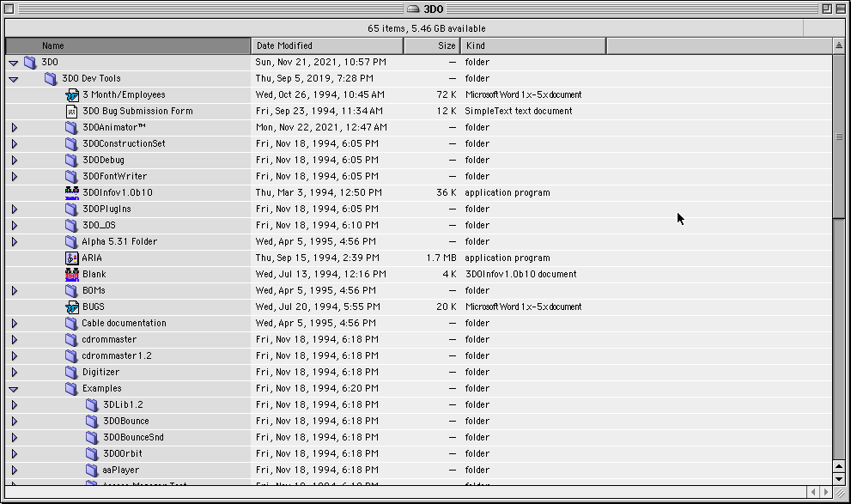The height and width of the screenshot is (504, 851).
Task: Expand the Cable documentation folder triangle
Action: [x=14, y=324]
